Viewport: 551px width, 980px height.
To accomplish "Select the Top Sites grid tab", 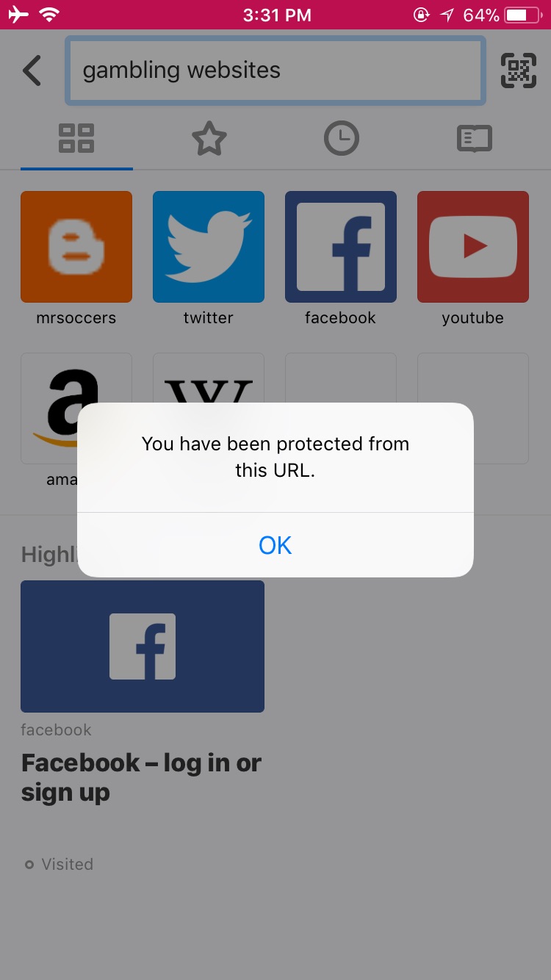I will [76, 138].
